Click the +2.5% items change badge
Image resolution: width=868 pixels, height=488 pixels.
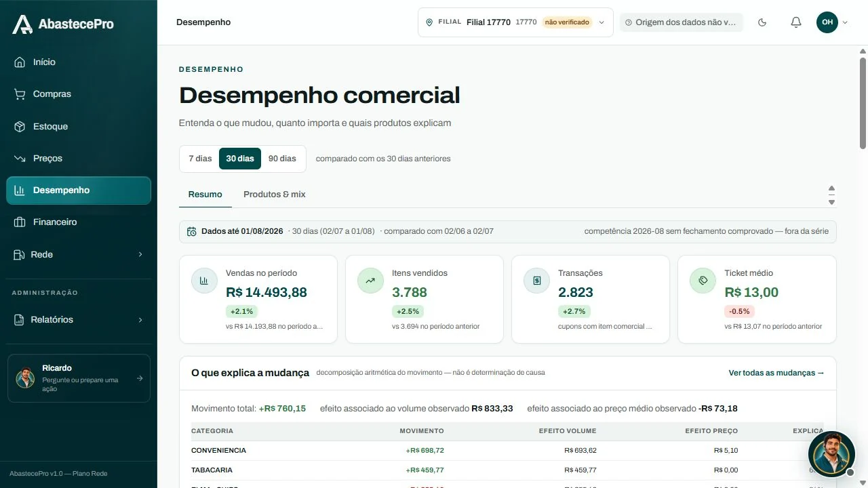point(408,312)
